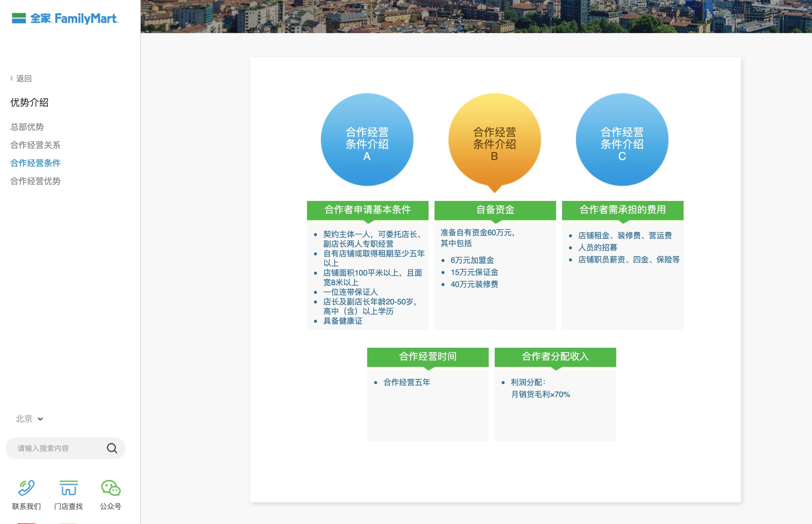Click the search magnifier icon
The height and width of the screenshot is (524, 812).
[112, 448]
